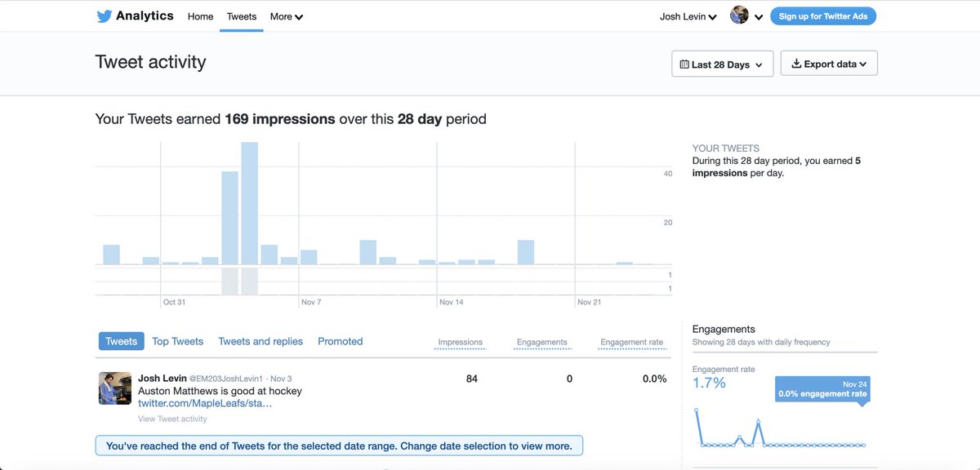Click the YOUR TWEETS heading
This screenshot has width=980, height=470.
tap(726, 149)
